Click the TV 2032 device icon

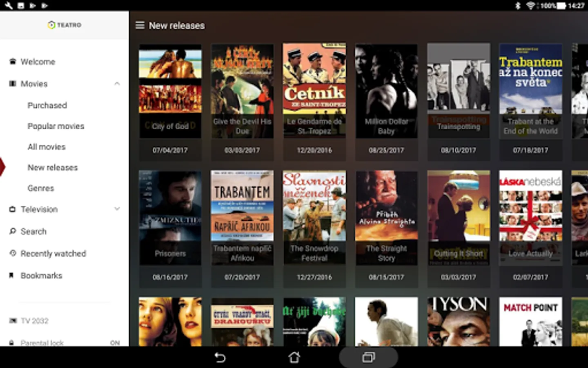13,321
